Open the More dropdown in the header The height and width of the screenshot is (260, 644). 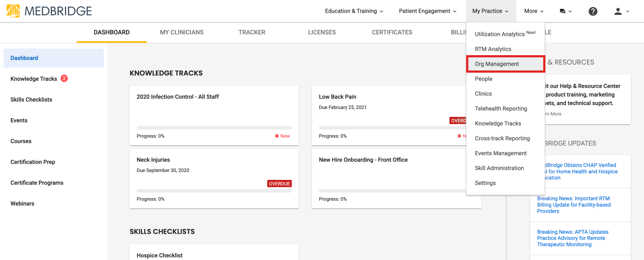coord(534,11)
